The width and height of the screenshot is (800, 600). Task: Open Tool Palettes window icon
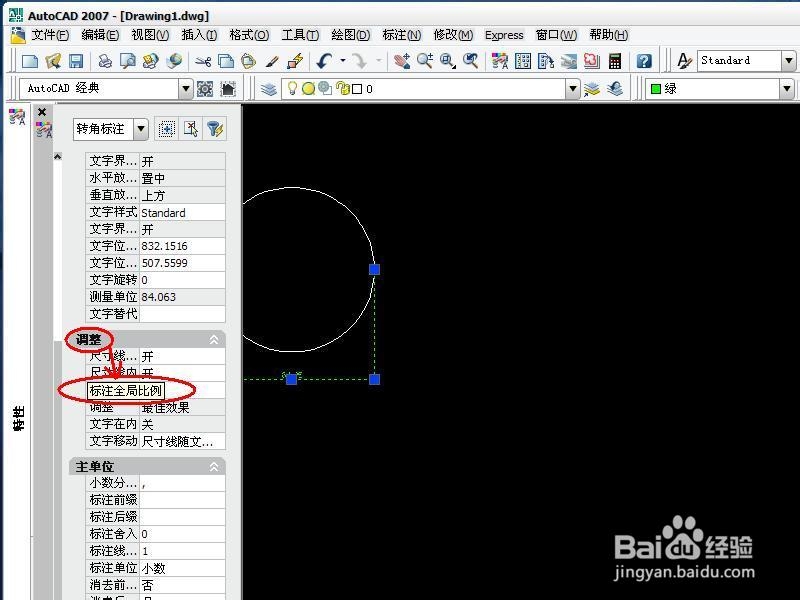coord(546,61)
